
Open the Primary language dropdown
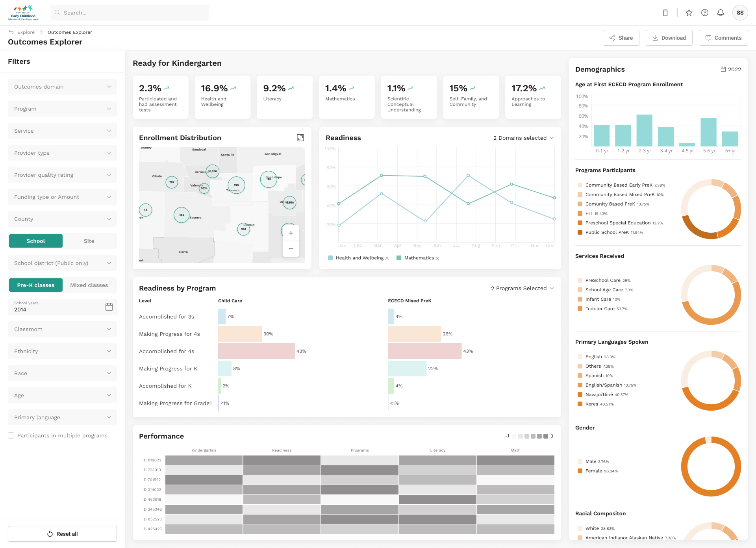[62, 417]
